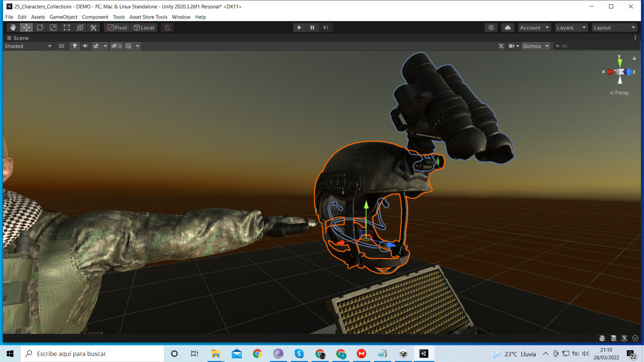Select the Hand tool
The height and width of the screenshot is (362, 644).
[x=13, y=28]
